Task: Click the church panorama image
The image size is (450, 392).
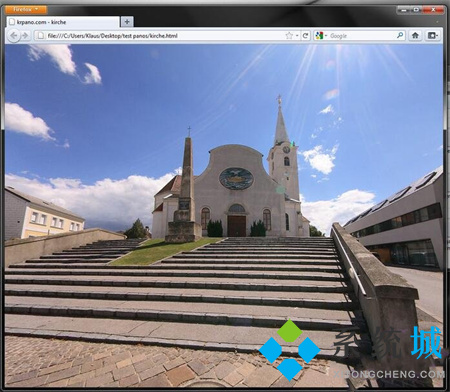Action: coord(224,215)
